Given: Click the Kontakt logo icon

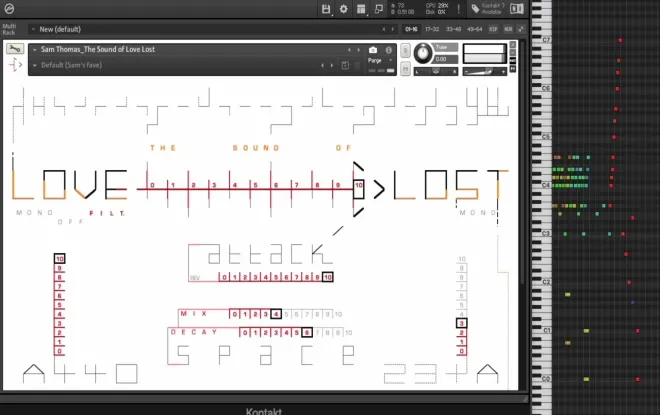Looking at the screenshot, I should [x=9, y=8].
